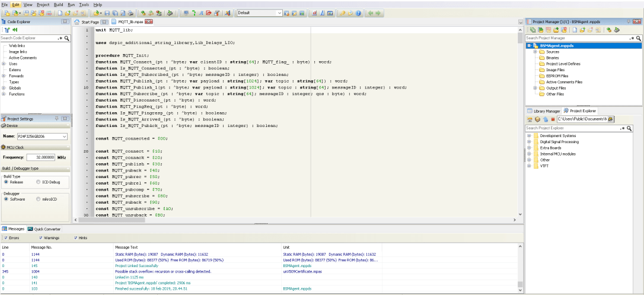This screenshot has height=295, width=644.
Task: Click the first icon at the toolbar's far left
Action: pyautogui.click(x=7, y=13)
